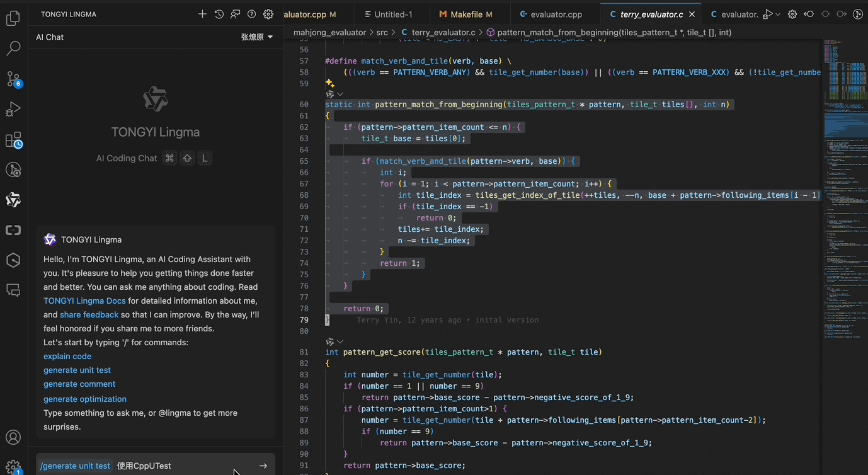
Task: Open the chat history clock icon
Action: 219,14
